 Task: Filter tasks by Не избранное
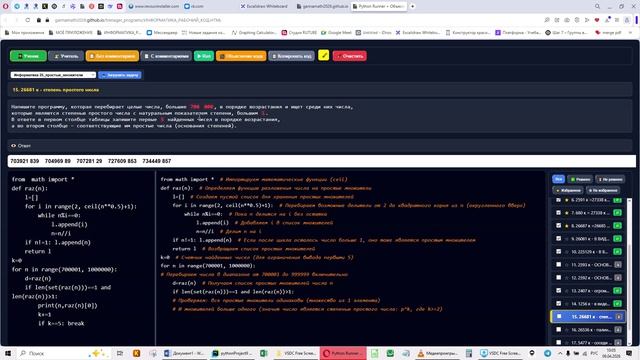(x=603, y=190)
